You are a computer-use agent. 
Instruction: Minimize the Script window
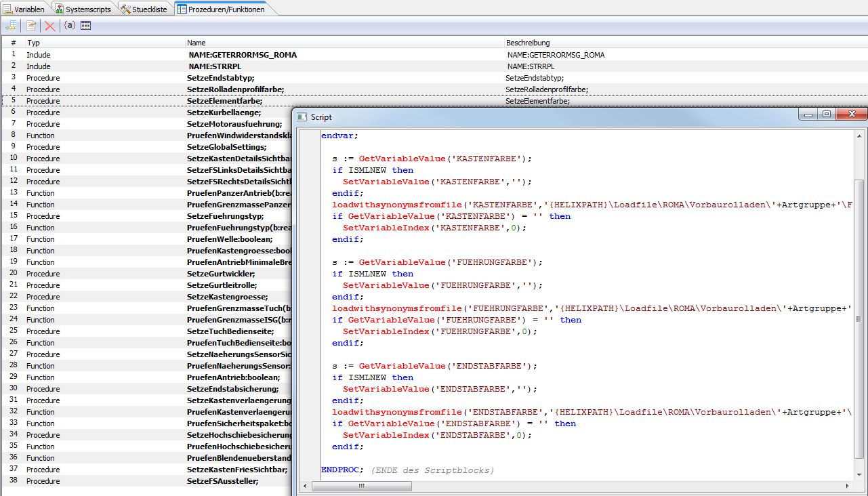808,115
